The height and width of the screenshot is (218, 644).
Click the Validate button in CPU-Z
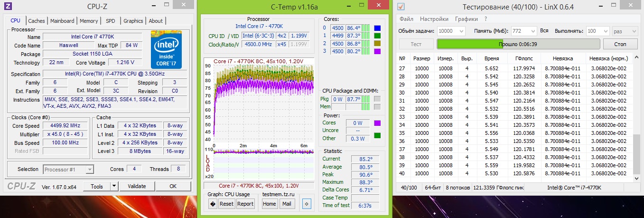tap(137, 186)
